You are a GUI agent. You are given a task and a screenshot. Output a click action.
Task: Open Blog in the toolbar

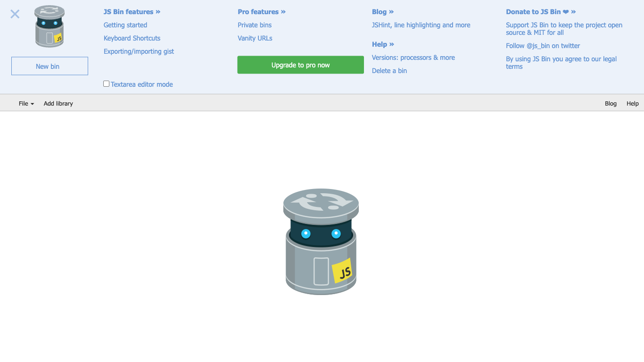611,103
